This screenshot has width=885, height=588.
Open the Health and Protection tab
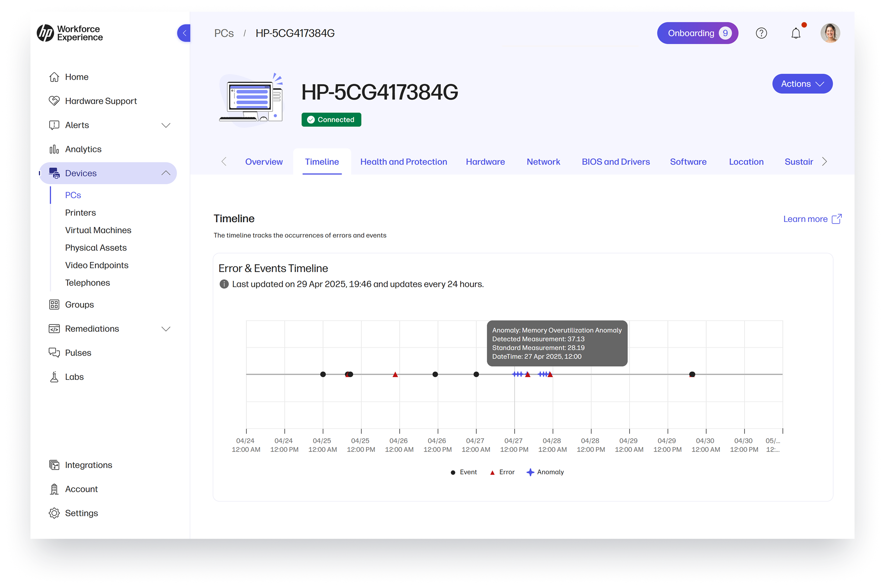pyautogui.click(x=404, y=162)
